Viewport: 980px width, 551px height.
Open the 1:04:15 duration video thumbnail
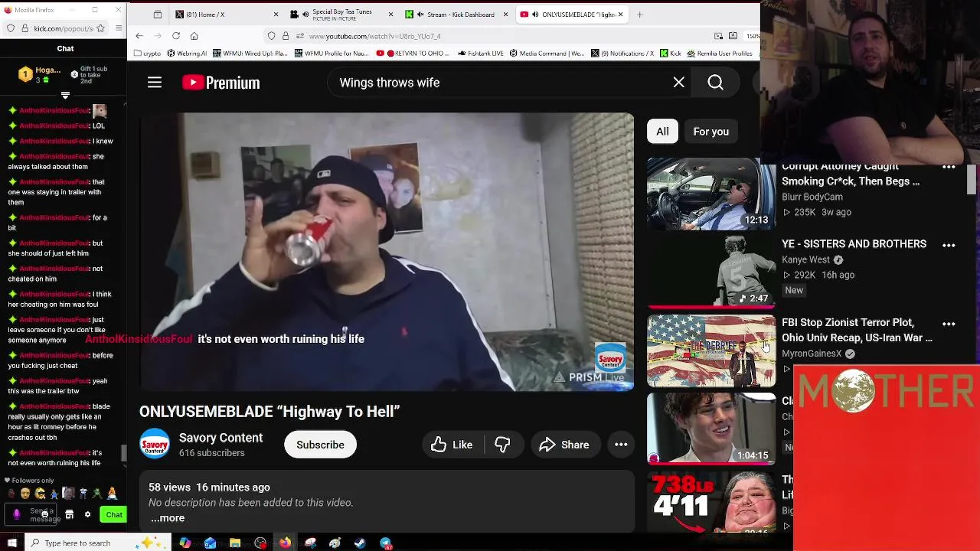(x=710, y=429)
